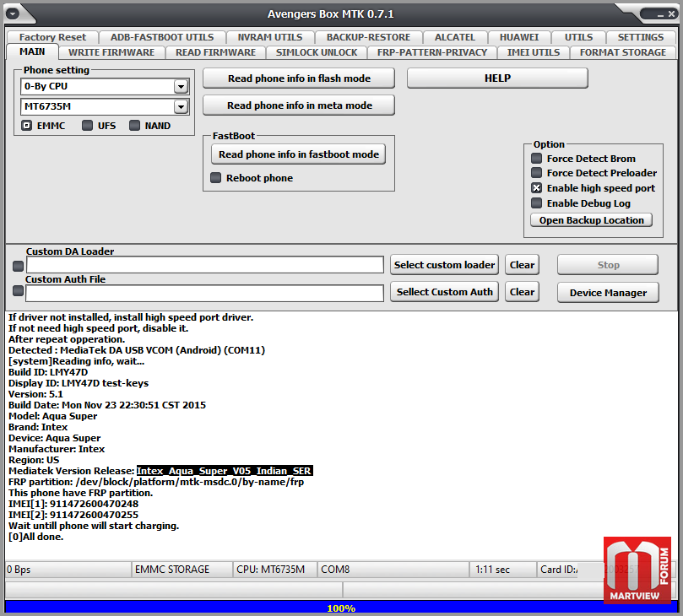This screenshot has height=616, width=683.
Task: Click Open Backup Location button
Action: point(591,220)
